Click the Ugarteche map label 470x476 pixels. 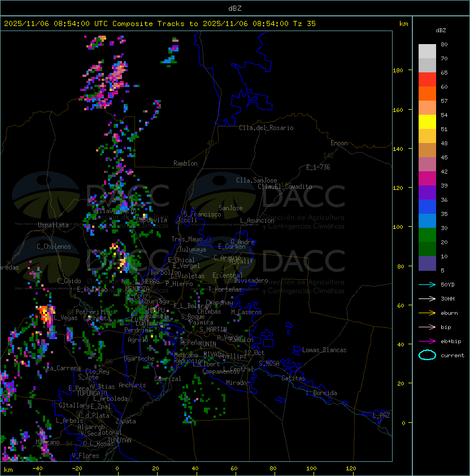(139, 358)
